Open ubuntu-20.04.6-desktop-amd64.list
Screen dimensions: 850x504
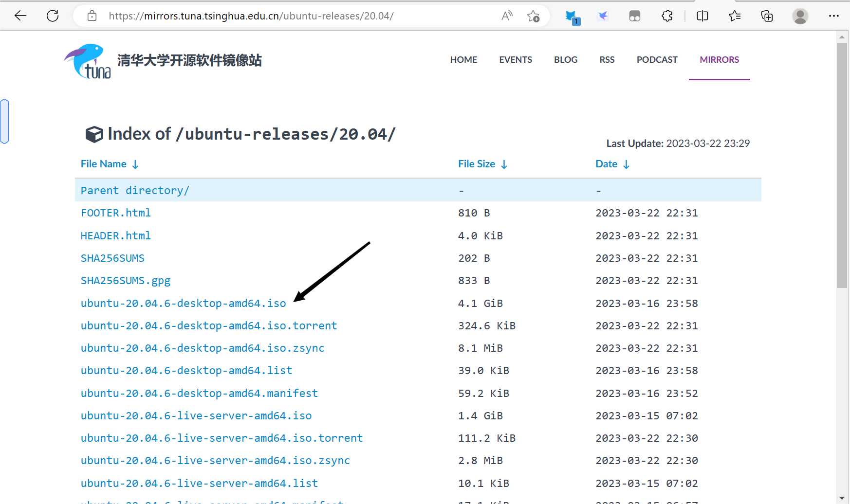coord(186,370)
